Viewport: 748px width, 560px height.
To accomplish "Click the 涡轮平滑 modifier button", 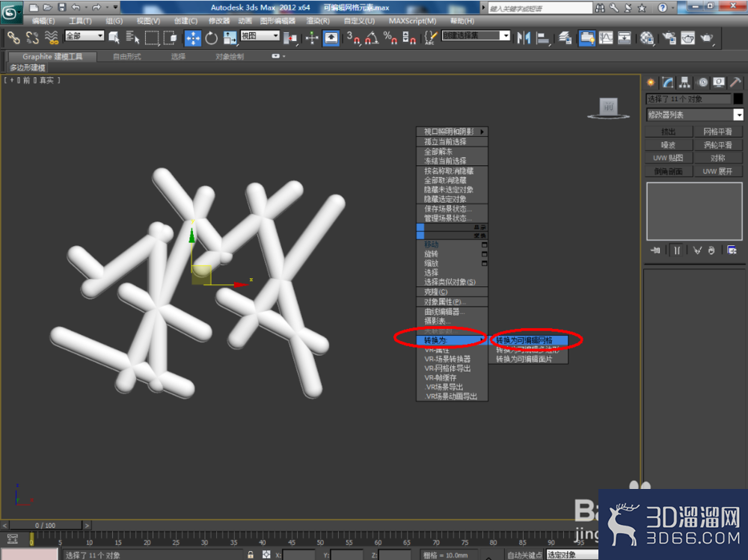I will tap(717, 145).
